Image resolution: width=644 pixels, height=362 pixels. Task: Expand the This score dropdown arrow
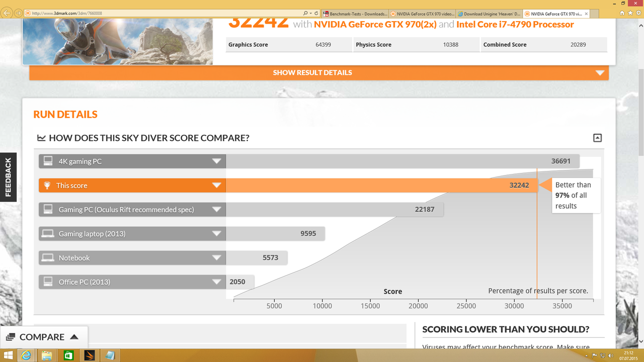pos(217,186)
